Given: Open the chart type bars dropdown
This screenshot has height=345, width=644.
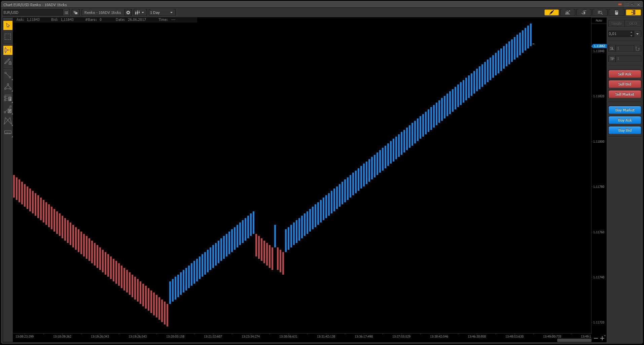Looking at the screenshot, I should (140, 12).
